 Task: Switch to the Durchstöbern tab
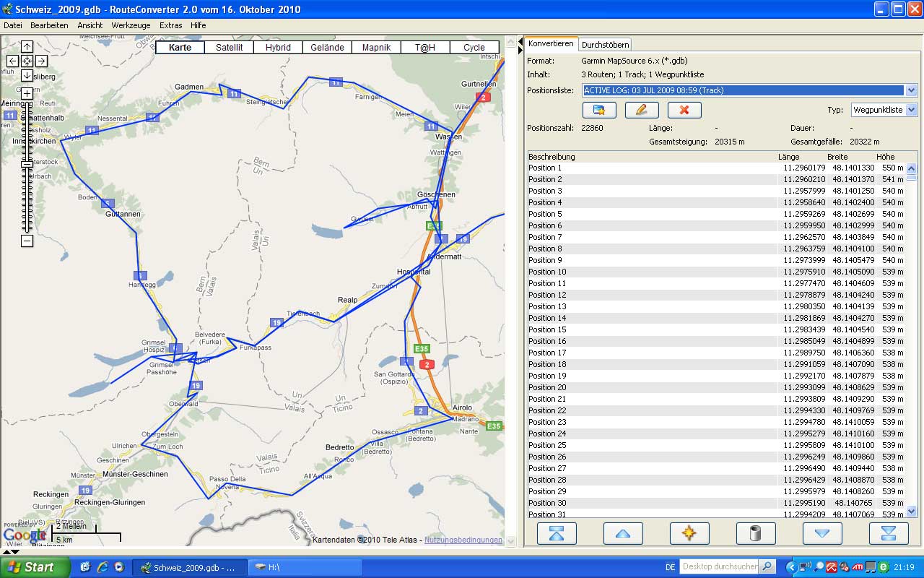click(606, 45)
